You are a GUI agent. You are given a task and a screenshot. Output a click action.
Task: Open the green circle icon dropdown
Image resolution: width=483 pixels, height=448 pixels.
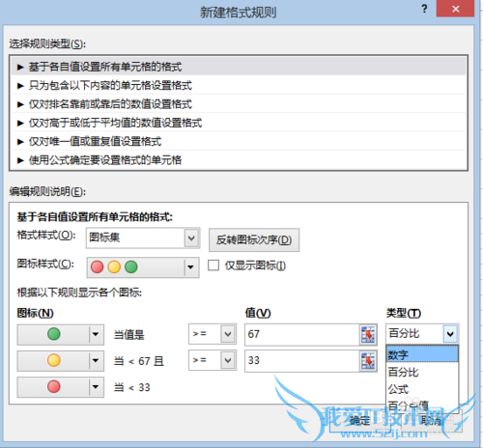tap(61, 334)
